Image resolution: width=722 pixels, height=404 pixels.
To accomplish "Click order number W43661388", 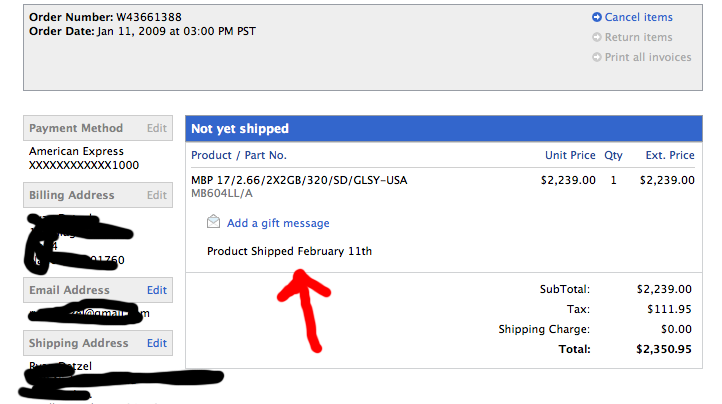I will click(x=149, y=17).
